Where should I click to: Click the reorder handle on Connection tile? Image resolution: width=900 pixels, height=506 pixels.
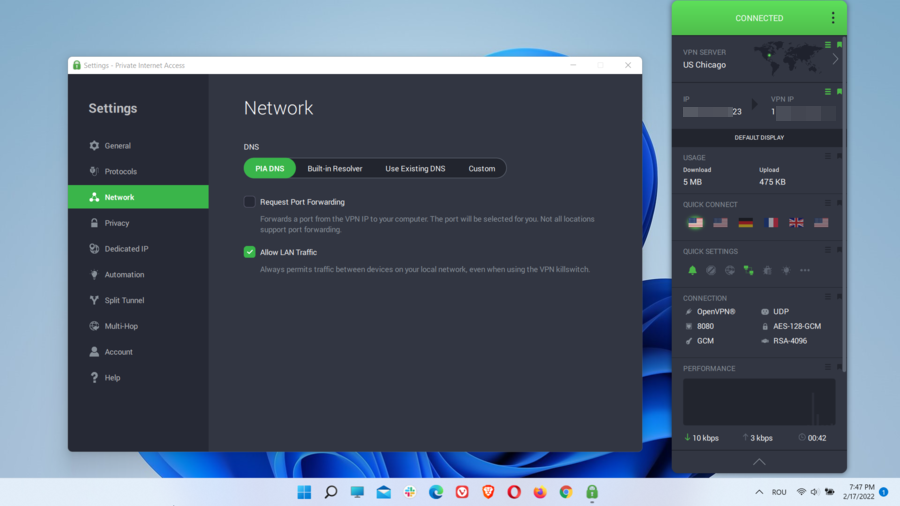(828, 297)
